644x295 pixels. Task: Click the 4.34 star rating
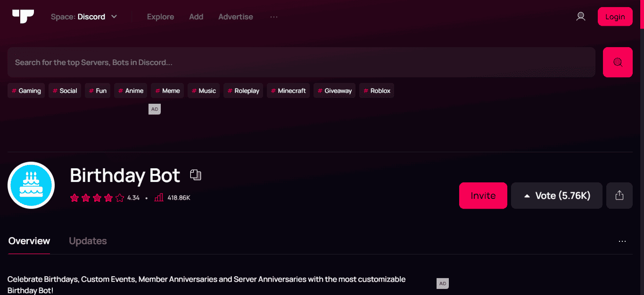(x=105, y=198)
